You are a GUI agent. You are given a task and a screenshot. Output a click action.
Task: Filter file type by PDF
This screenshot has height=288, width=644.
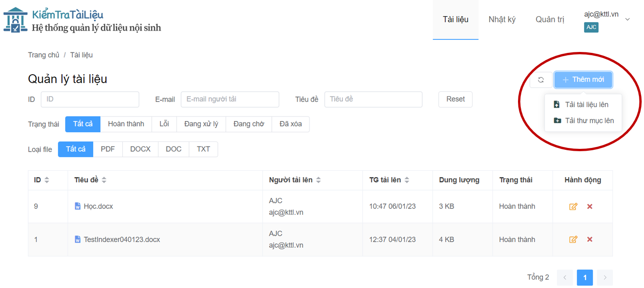click(x=107, y=149)
